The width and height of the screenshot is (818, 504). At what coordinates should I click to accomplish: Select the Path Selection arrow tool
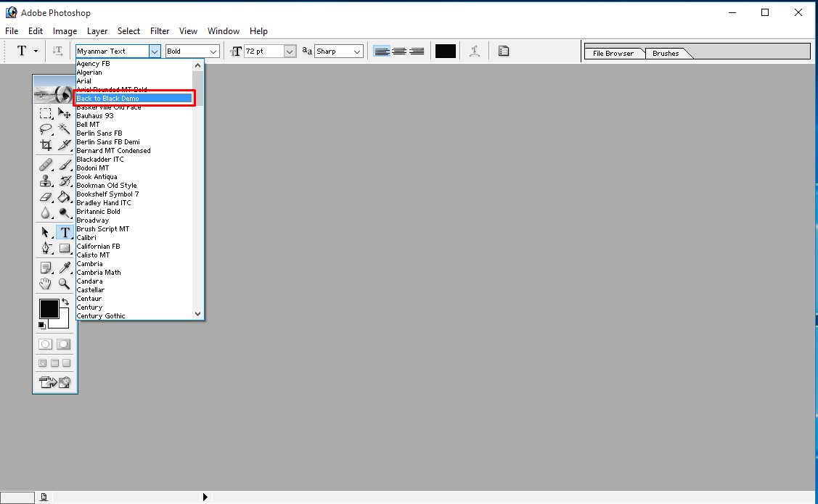[46, 233]
